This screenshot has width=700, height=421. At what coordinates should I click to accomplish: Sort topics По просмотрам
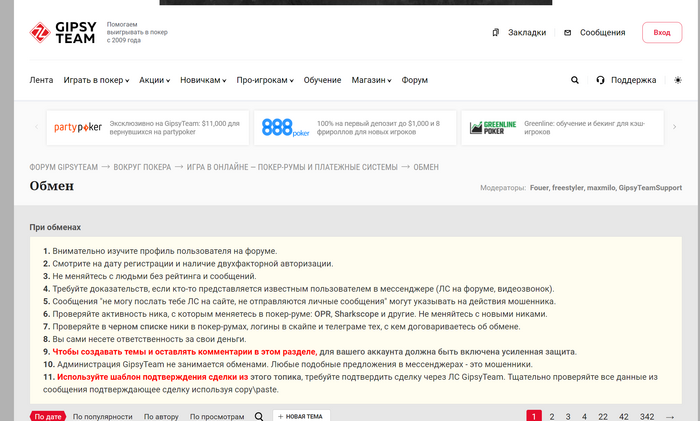tap(217, 417)
